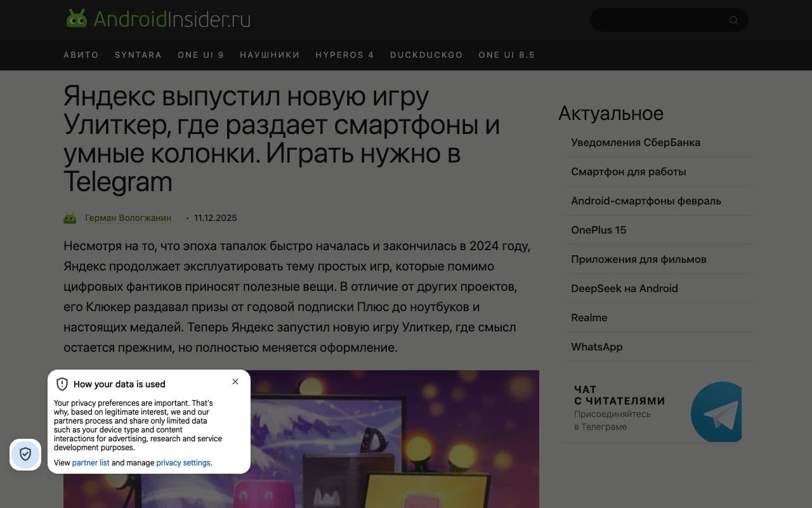The width and height of the screenshot is (812, 508).
Task: Click the Telegram paper plane icon
Action: pyautogui.click(x=716, y=412)
